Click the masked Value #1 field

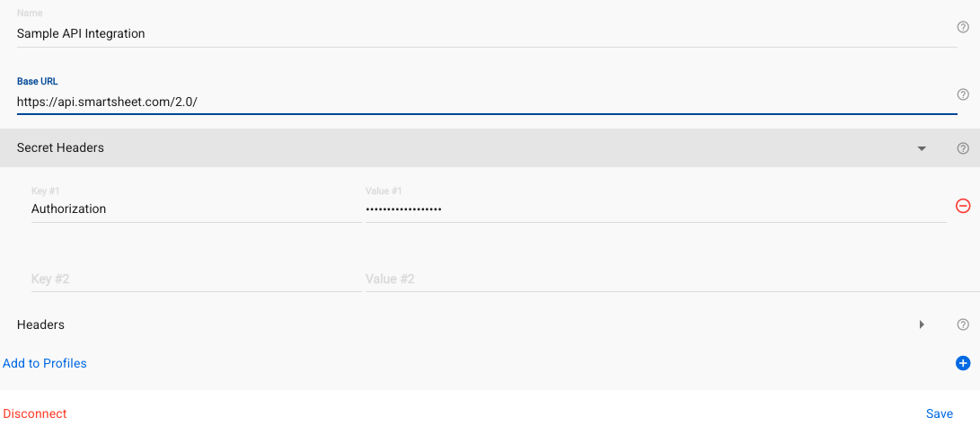pos(654,209)
